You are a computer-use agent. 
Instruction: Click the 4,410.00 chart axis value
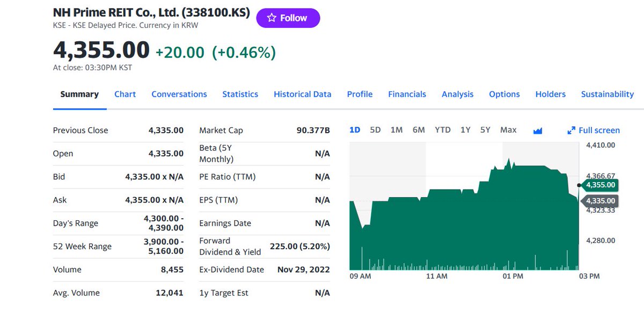[601, 145]
